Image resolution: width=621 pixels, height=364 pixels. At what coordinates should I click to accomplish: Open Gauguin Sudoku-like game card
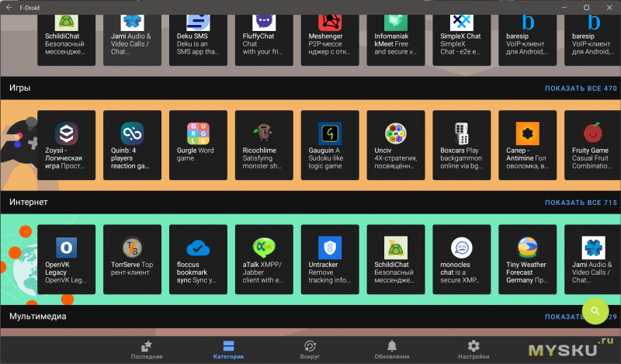pos(330,145)
